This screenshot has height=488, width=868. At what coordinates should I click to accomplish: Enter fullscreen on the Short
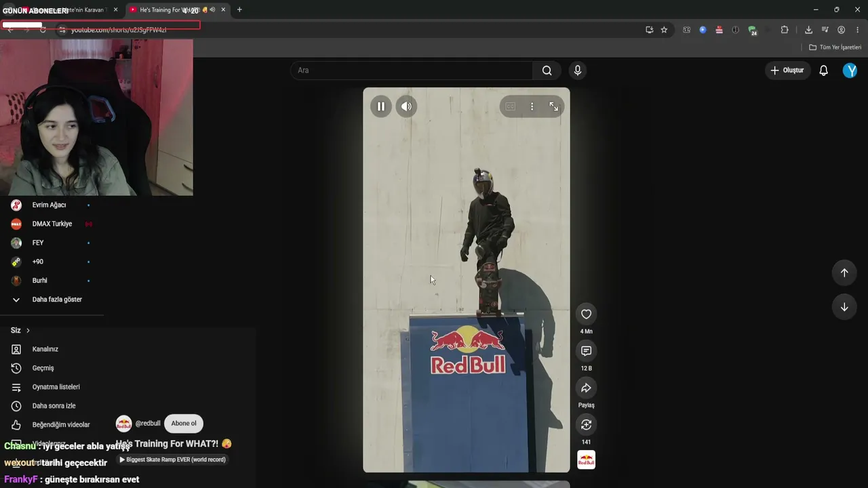(x=554, y=106)
